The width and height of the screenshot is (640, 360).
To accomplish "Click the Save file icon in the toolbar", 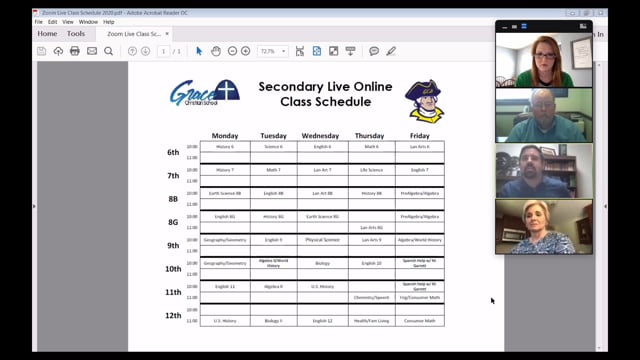I will pos(42,51).
